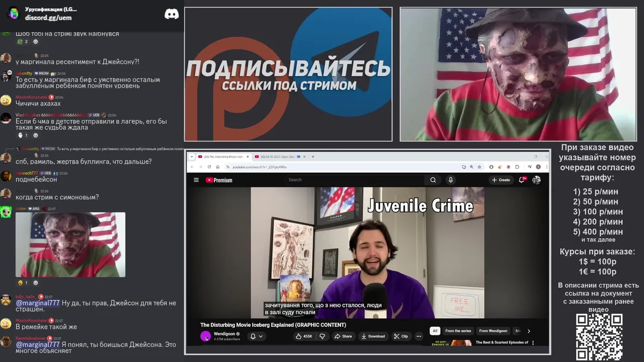The width and height of the screenshot is (644, 362).
Task: Click the YouTube search magnifier button
Action: [x=433, y=180]
